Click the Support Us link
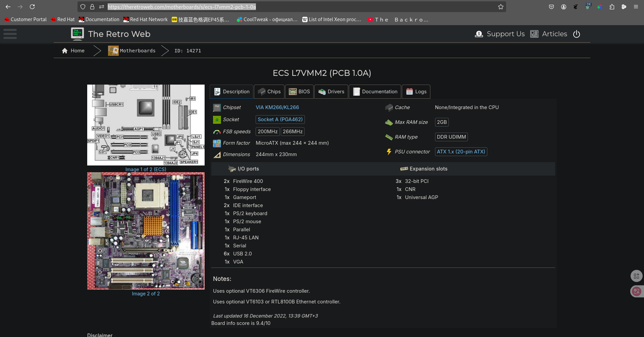The width and height of the screenshot is (644, 337). (x=506, y=34)
